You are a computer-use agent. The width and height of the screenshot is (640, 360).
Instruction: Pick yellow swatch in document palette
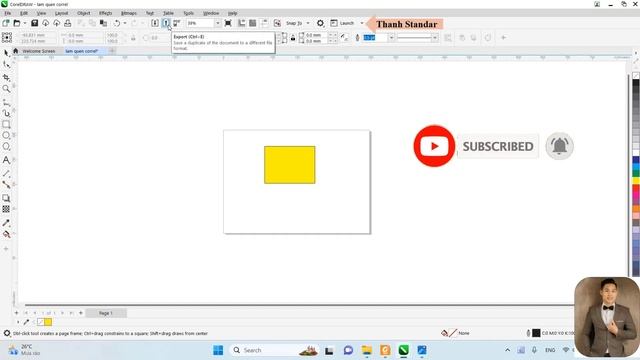click(48, 322)
